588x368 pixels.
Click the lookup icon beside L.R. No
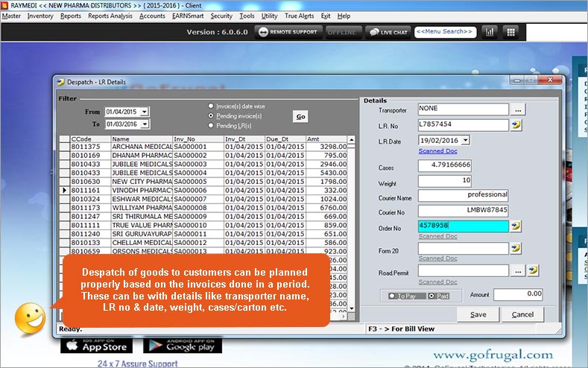(x=515, y=125)
